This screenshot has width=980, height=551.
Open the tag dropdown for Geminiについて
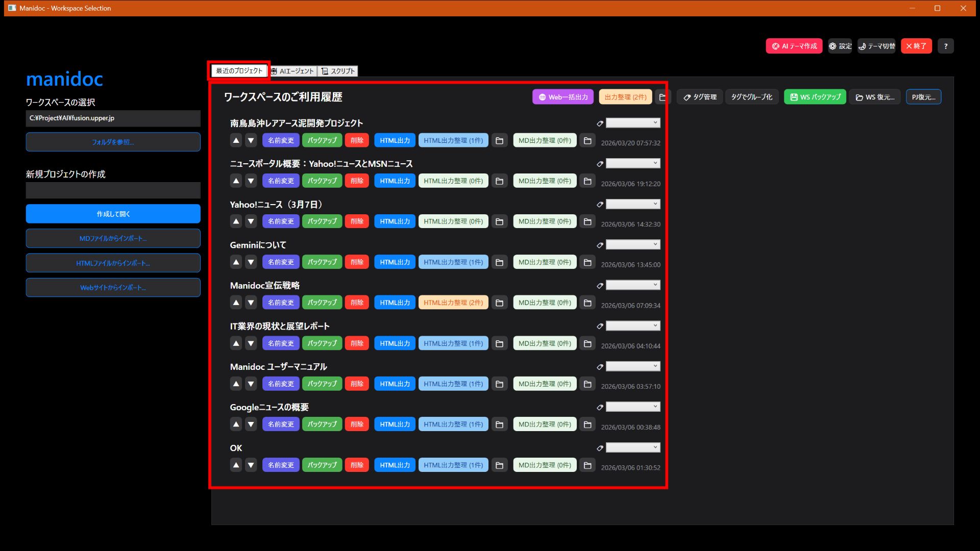tap(632, 244)
